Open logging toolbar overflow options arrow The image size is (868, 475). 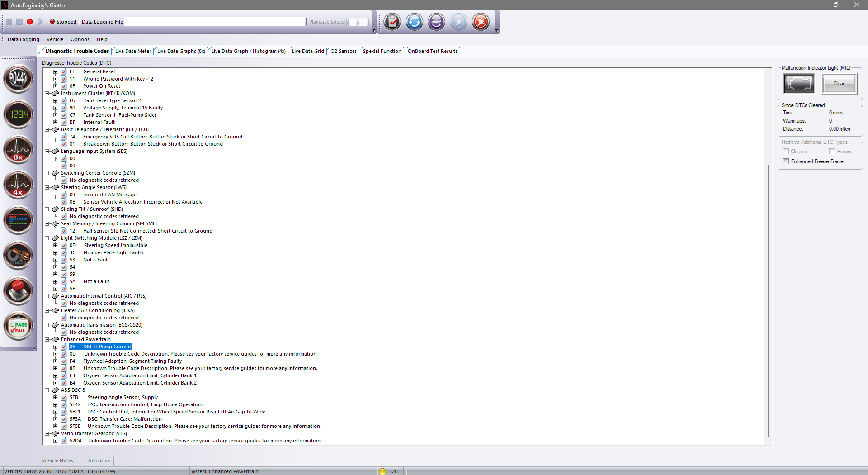coord(374,31)
